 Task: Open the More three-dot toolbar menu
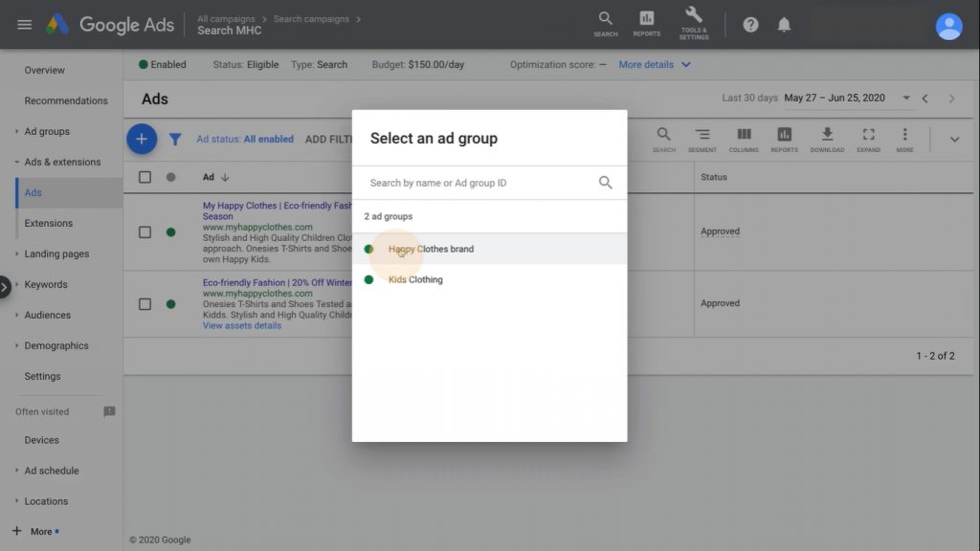(x=904, y=140)
